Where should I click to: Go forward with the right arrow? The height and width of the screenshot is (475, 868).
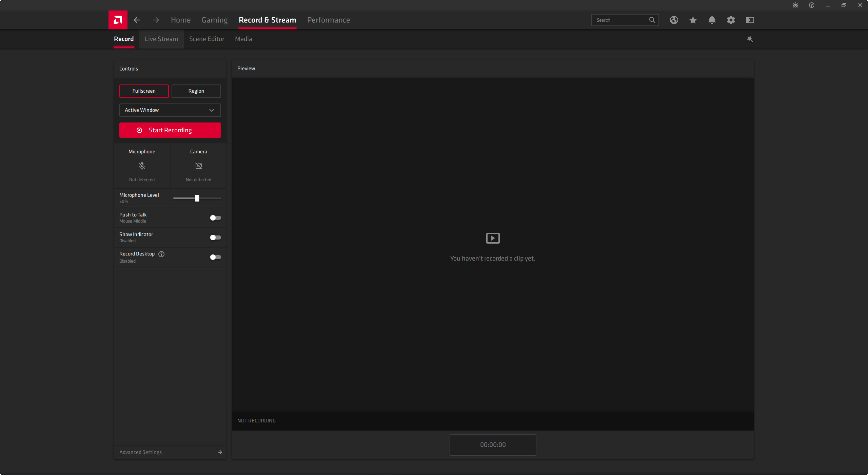click(156, 20)
